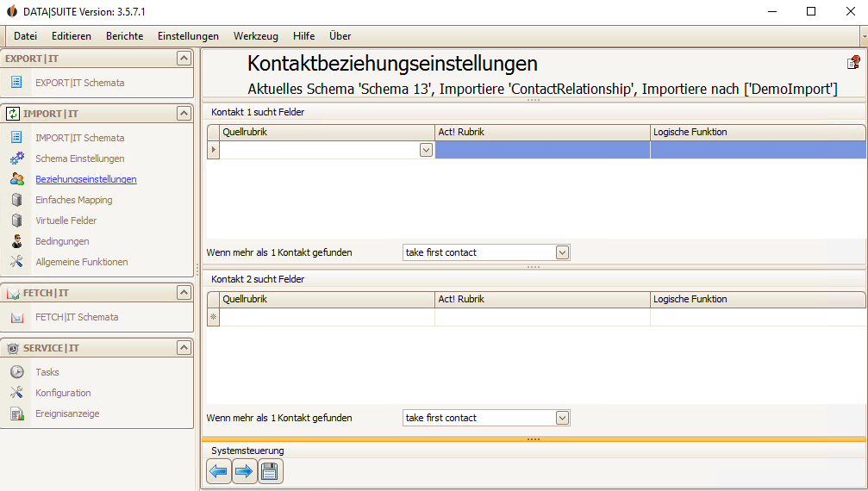Click the IMPORT|IT green refresh header icon
This screenshot has height=491, width=868.
pos(13,114)
